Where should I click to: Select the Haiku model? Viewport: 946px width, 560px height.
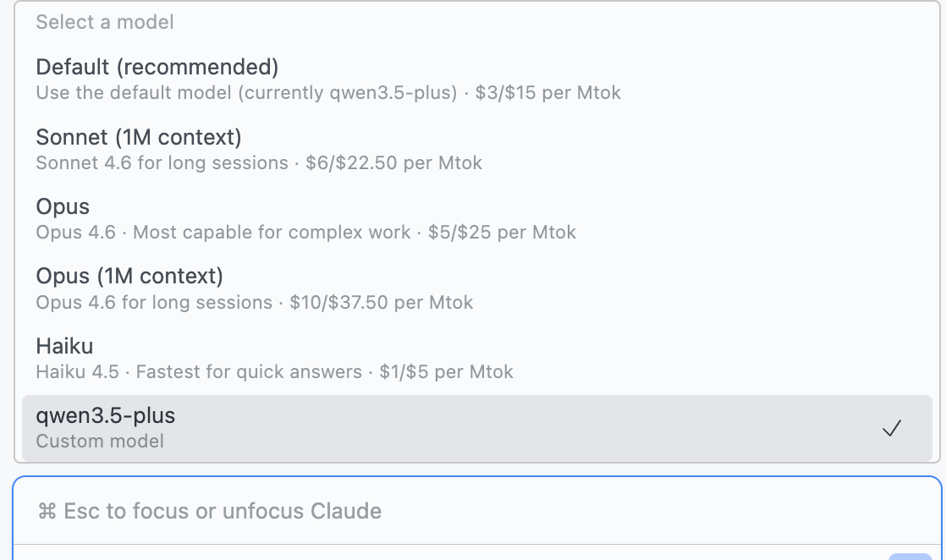click(64, 346)
